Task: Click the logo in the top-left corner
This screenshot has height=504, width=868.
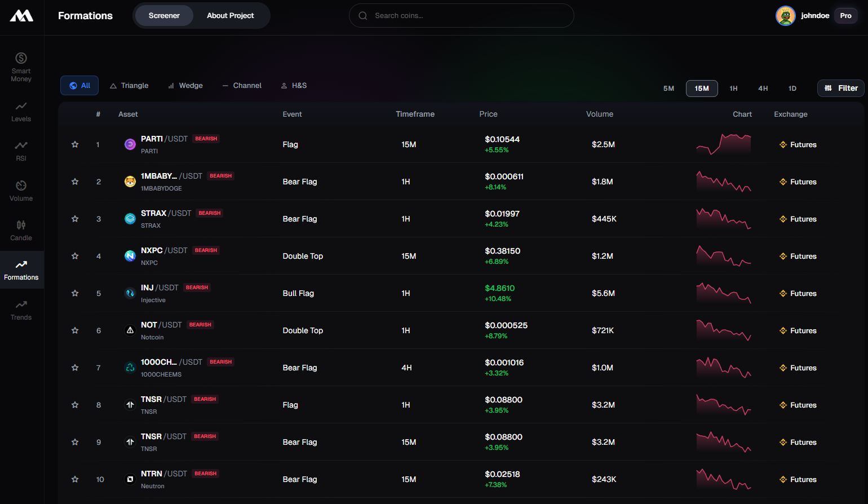Action: [x=21, y=16]
